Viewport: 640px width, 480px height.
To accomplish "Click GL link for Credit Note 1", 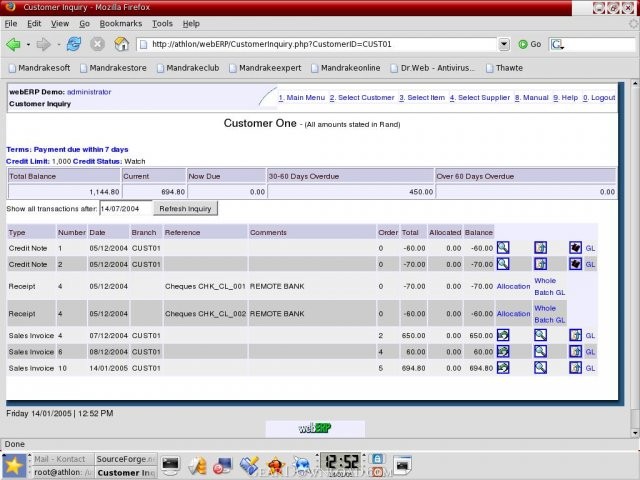I will tap(590, 248).
